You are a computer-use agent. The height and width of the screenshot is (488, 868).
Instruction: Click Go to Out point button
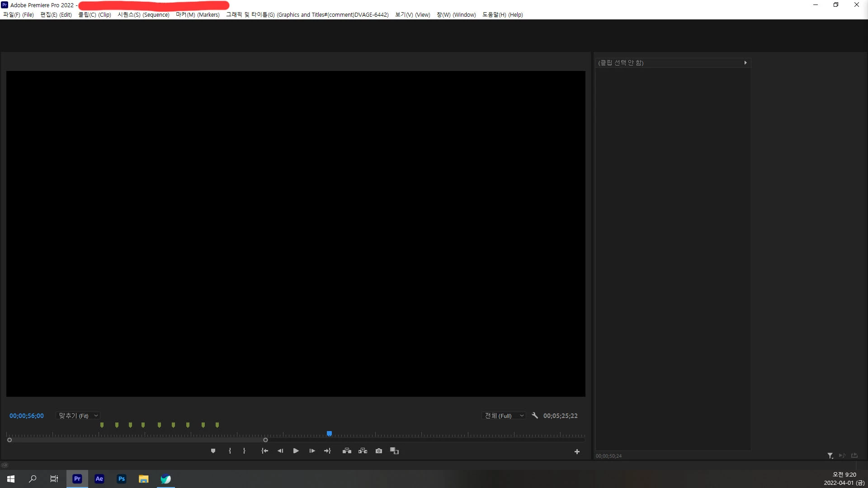tap(327, 451)
